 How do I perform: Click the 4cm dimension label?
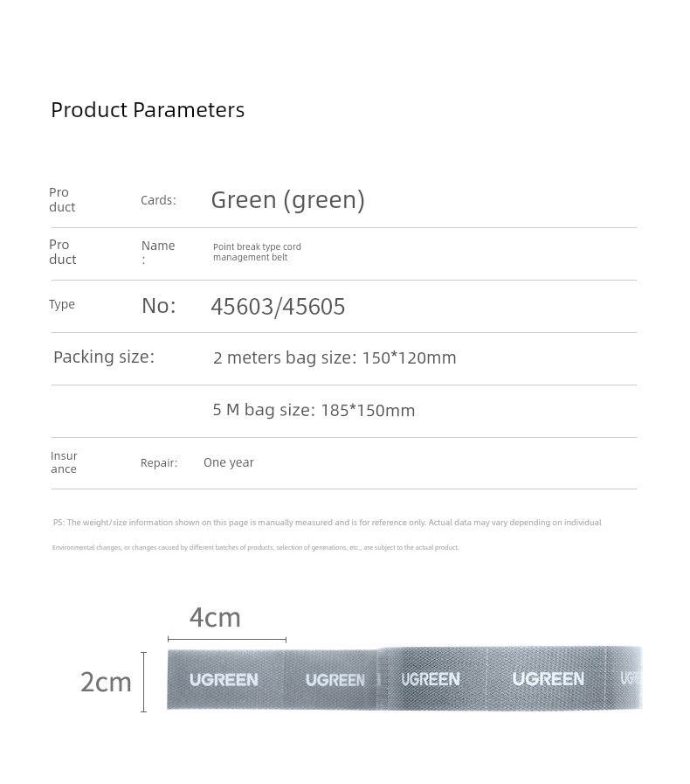click(x=215, y=618)
